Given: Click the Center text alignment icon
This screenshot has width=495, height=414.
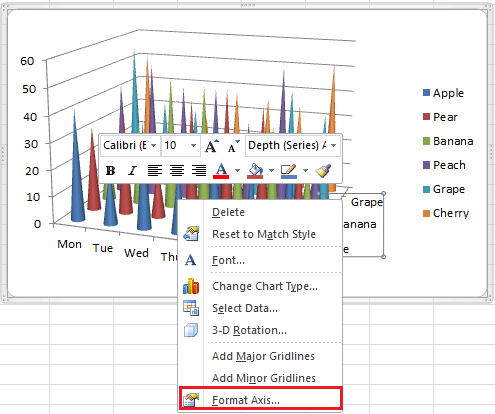Looking at the screenshot, I should point(177,171).
